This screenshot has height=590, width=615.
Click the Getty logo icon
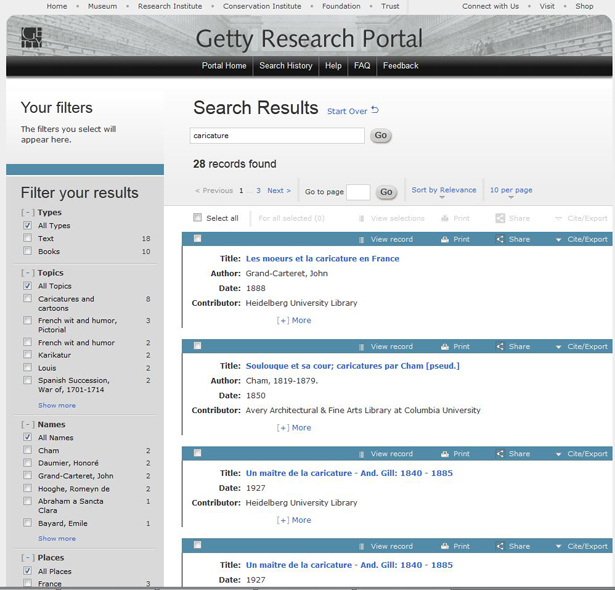[x=31, y=37]
